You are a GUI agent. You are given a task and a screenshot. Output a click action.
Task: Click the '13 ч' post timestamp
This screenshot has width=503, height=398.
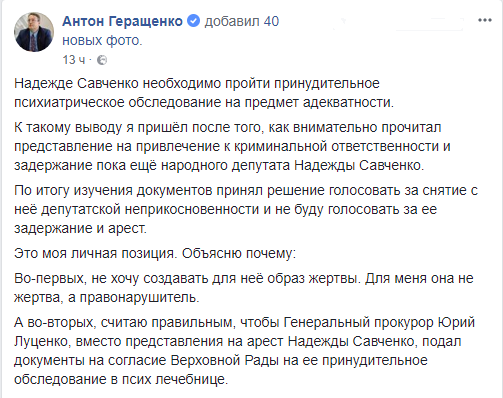tap(74, 60)
